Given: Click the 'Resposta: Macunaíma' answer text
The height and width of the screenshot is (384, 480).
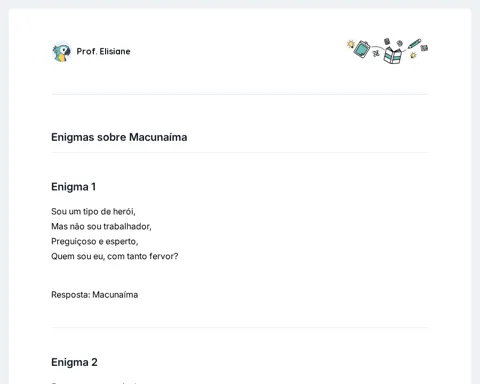Looking at the screenshot, I should (x=95, y=295).
